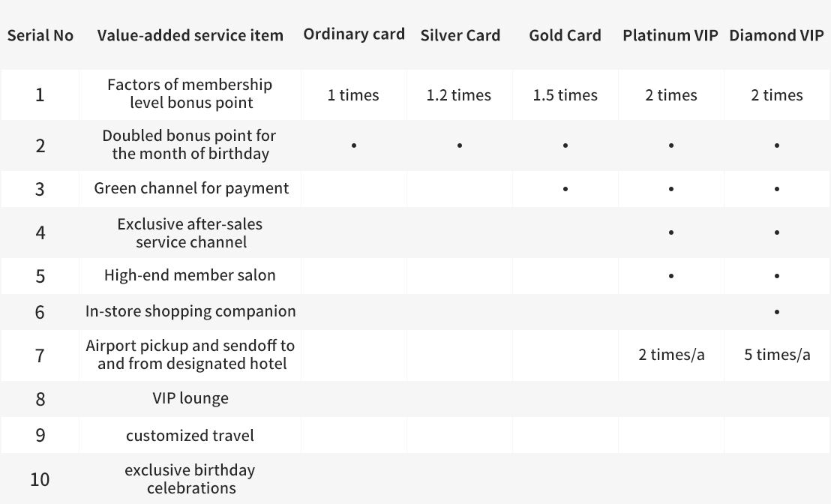Select the Platinum VIP column header
Screen dimensions: 831x504
[670, 35]
